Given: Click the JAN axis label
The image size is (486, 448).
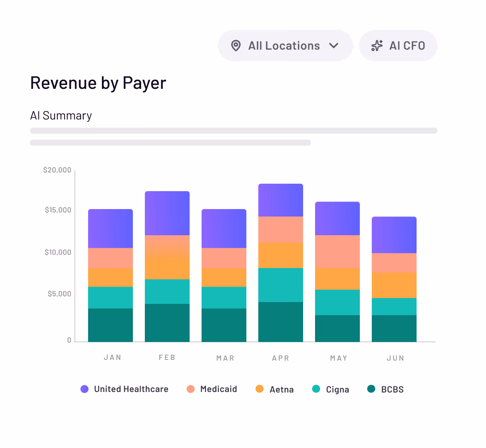Looking at the screenshot, I should click(112, 357).
